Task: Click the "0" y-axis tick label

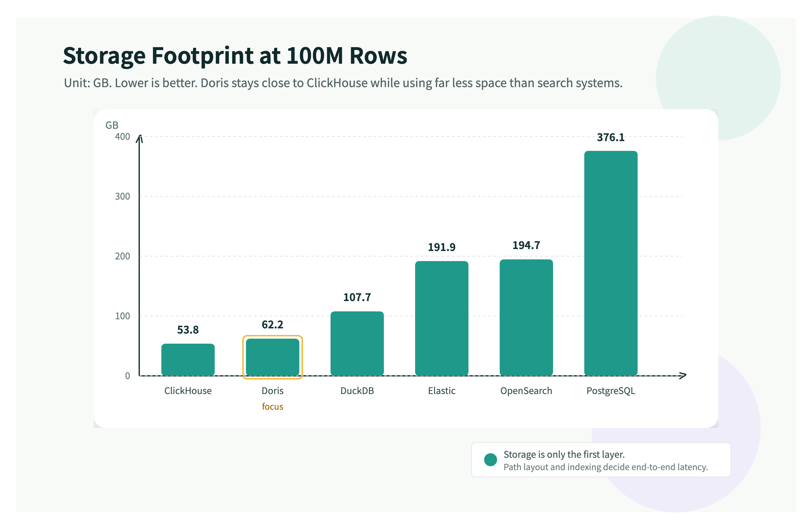Action: tap(128, 376)
